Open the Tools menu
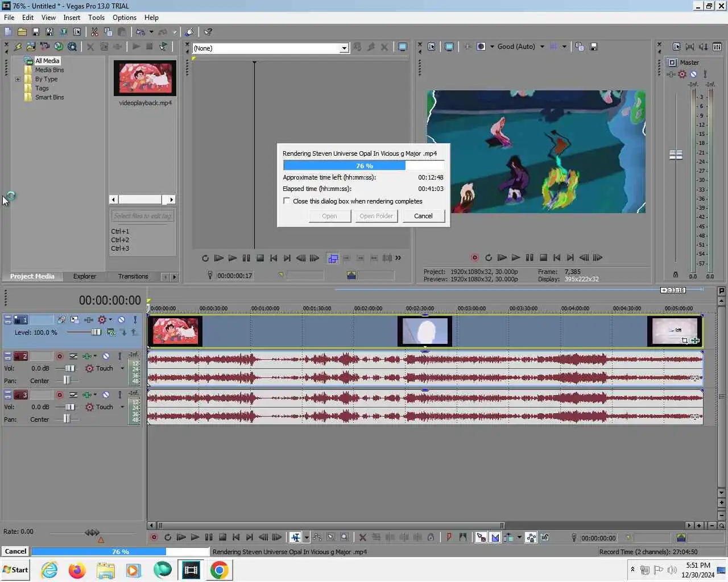The width and height of the screenshot is (728, 582). click(x=96, y=18)
